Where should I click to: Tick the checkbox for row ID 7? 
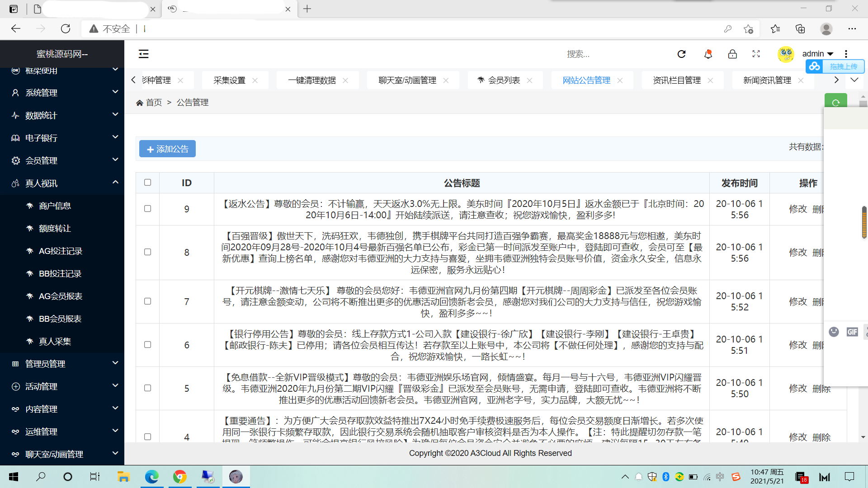(147, 301)
